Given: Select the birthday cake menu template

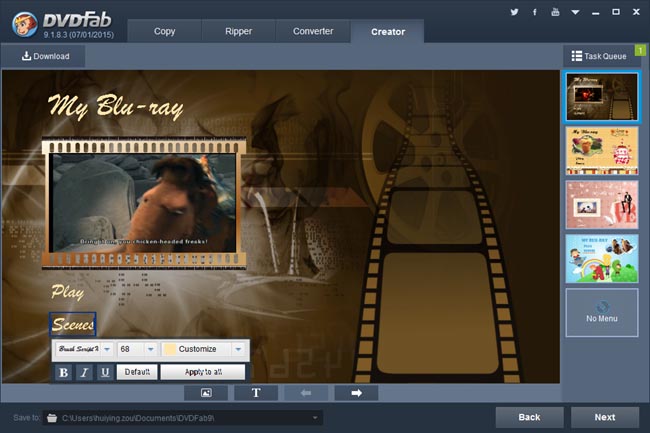Looking at the screenshot, I should (602, 151).
